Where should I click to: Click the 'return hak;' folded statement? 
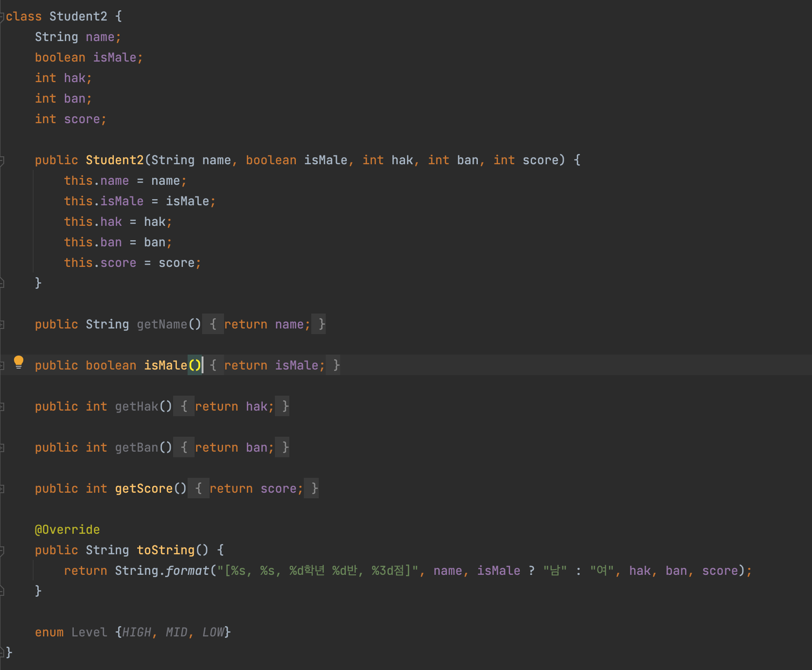pos(234,406)
